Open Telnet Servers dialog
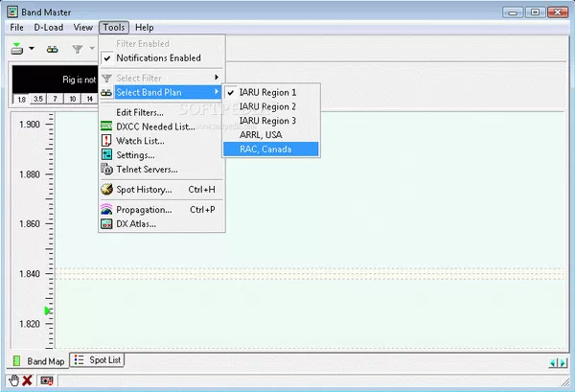Screen dimensions: 575x392 pos(147,170)
